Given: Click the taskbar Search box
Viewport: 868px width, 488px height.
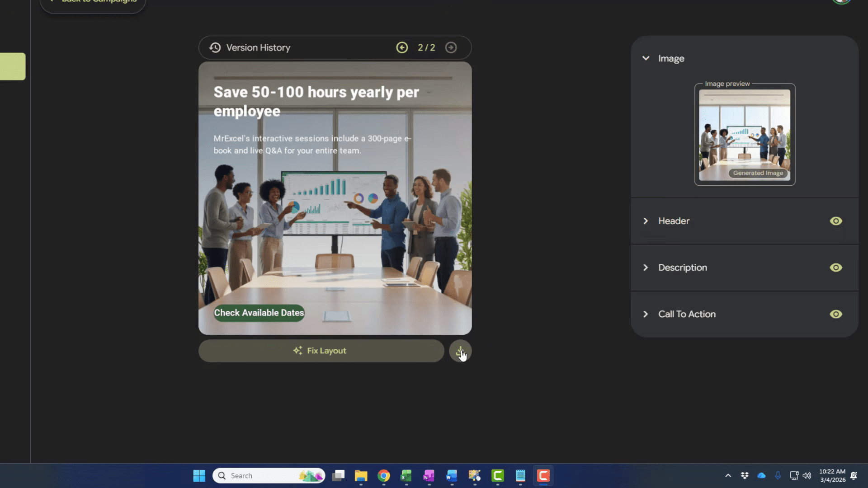Looking at the screenshot, I should [x=269, y=475].
